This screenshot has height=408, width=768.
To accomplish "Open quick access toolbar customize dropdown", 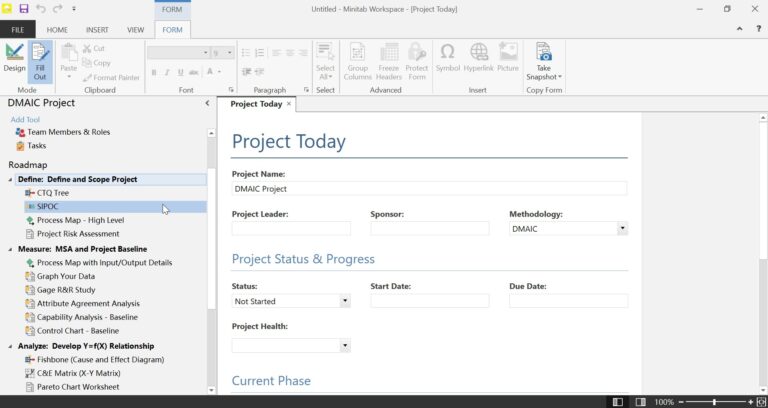I will click(x=74, y=9).
